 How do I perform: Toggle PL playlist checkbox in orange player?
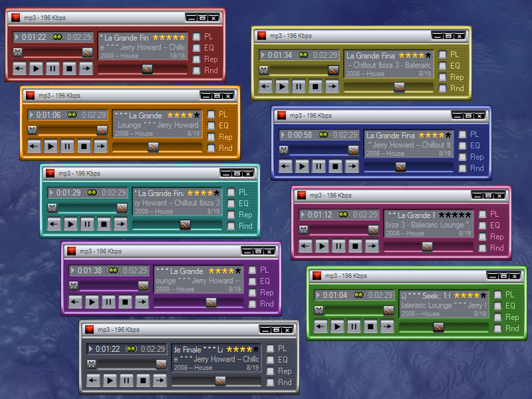(211, 114)
